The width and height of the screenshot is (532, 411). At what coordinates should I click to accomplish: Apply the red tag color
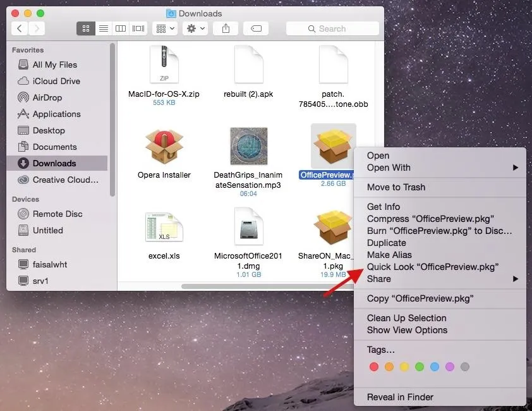374,367
